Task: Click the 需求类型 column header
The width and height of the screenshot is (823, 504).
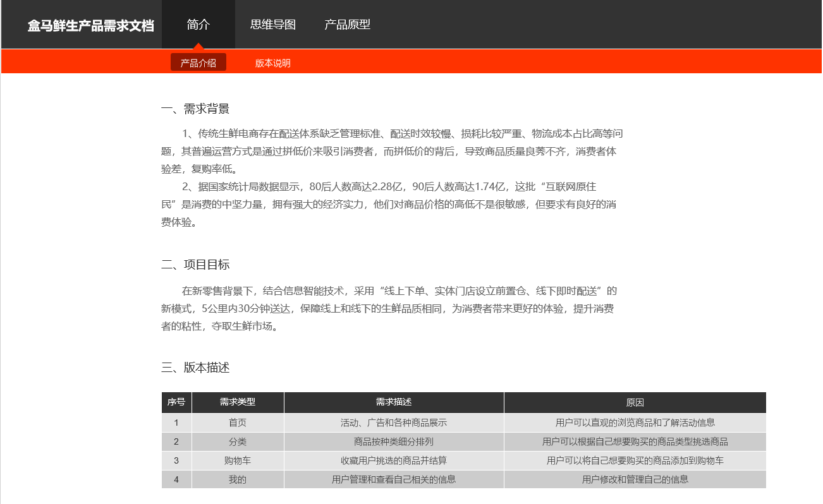Action: pyautogui.click(x=238, y=402)
